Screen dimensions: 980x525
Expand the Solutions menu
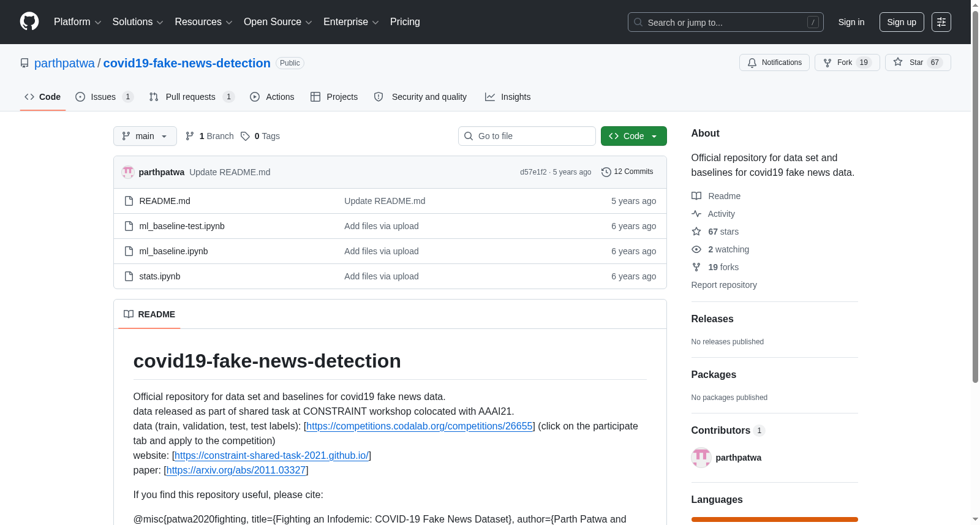tap(138, 22)
